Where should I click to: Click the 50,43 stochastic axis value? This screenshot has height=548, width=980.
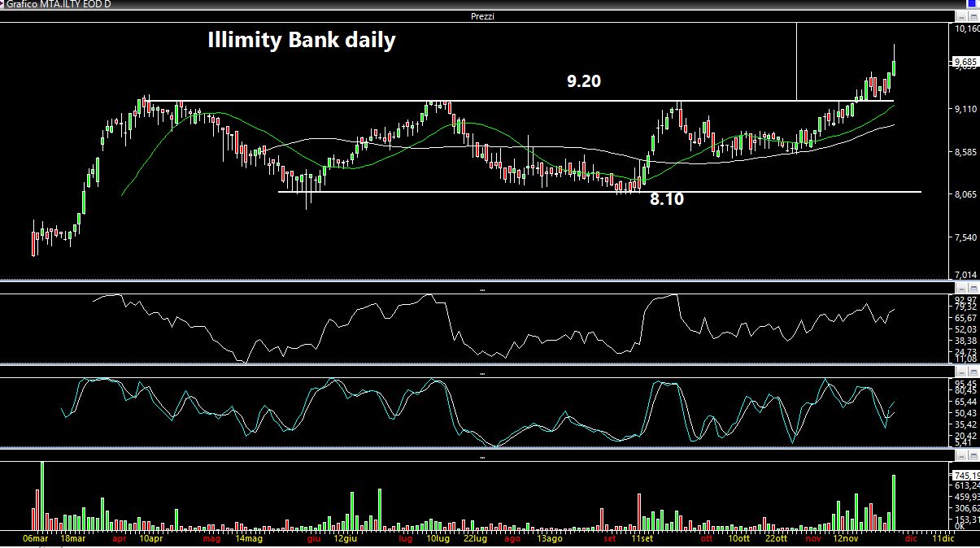pos(966,413)
